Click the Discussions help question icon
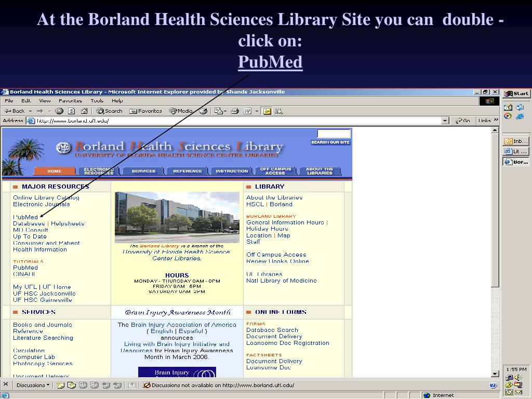The image size is (532, 399). [x=494, y=385]
